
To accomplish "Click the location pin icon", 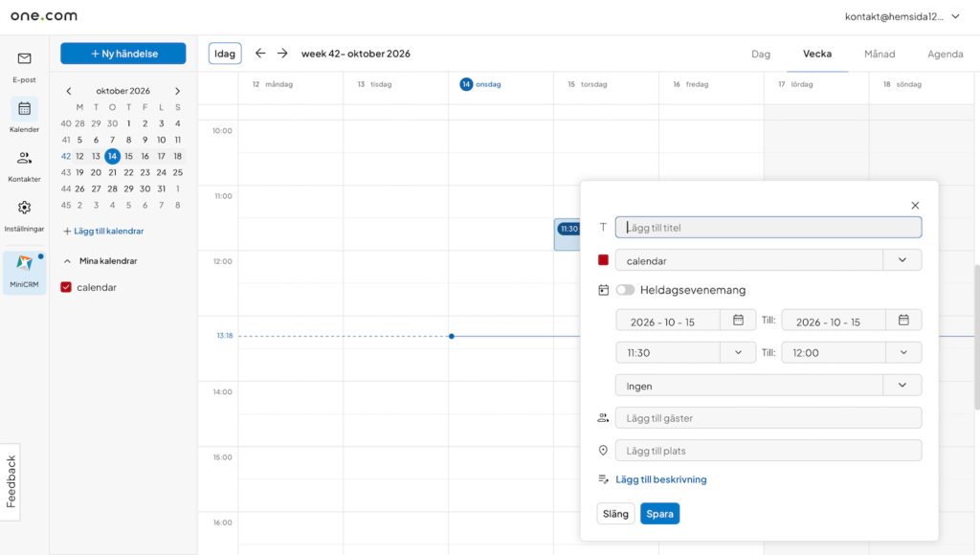I will (603, 451).
